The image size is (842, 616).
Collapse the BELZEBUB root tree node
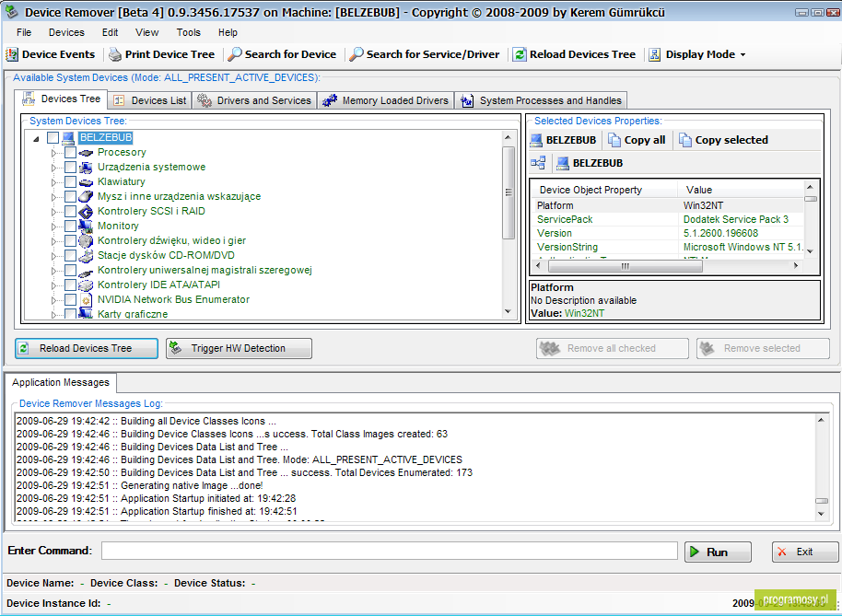36,138
